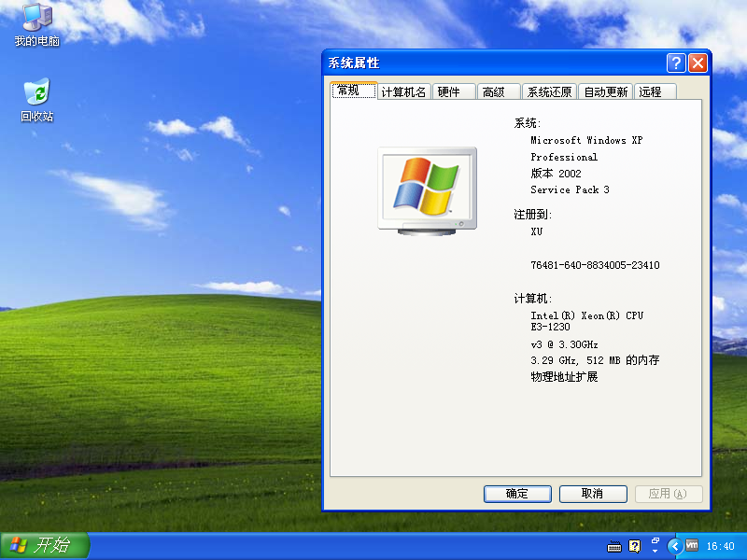Click the taskbar clock 16:40
Image resolution: width=747 pixels, height=560 pixels.
720,546
